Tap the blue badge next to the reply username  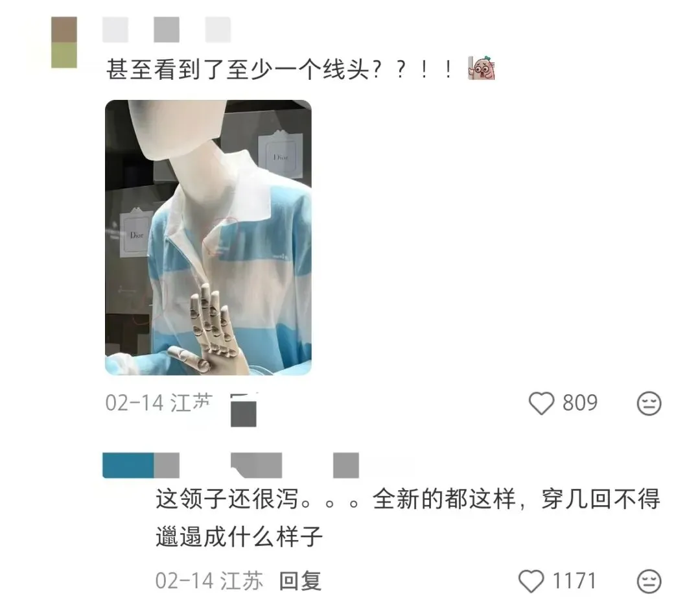[128, 465]
